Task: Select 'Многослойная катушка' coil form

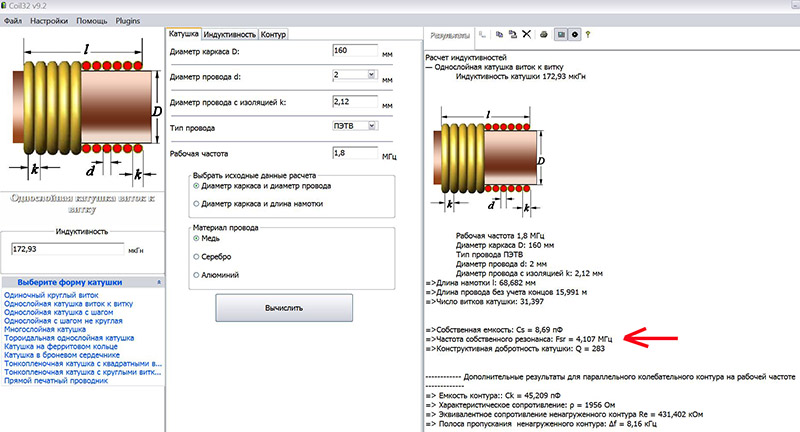Action: coord(45,329)
